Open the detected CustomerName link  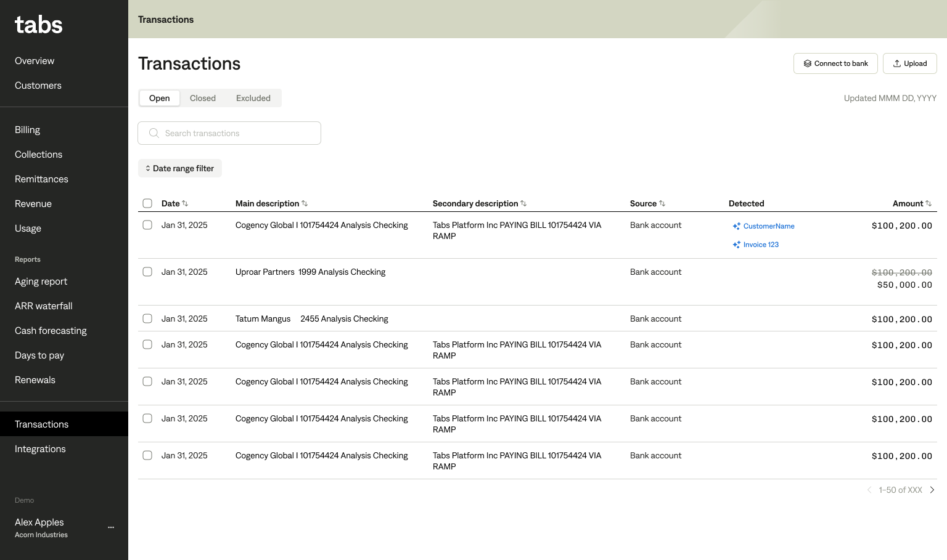[x=768, y=226]
